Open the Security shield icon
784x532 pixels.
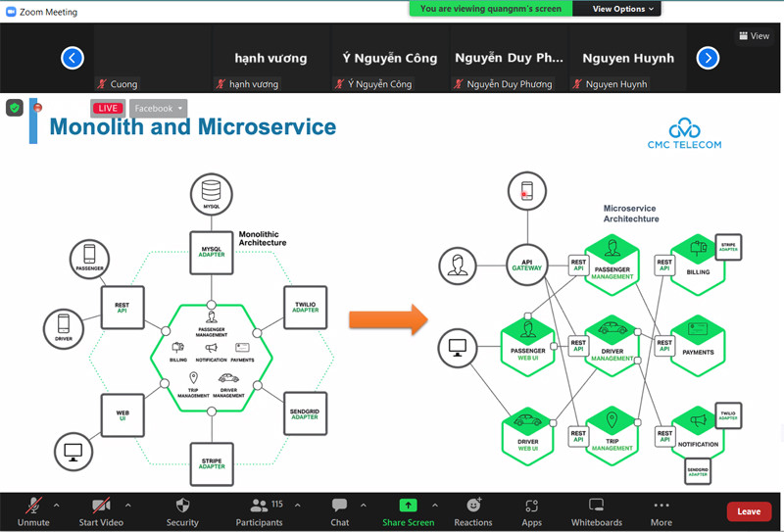182,506
